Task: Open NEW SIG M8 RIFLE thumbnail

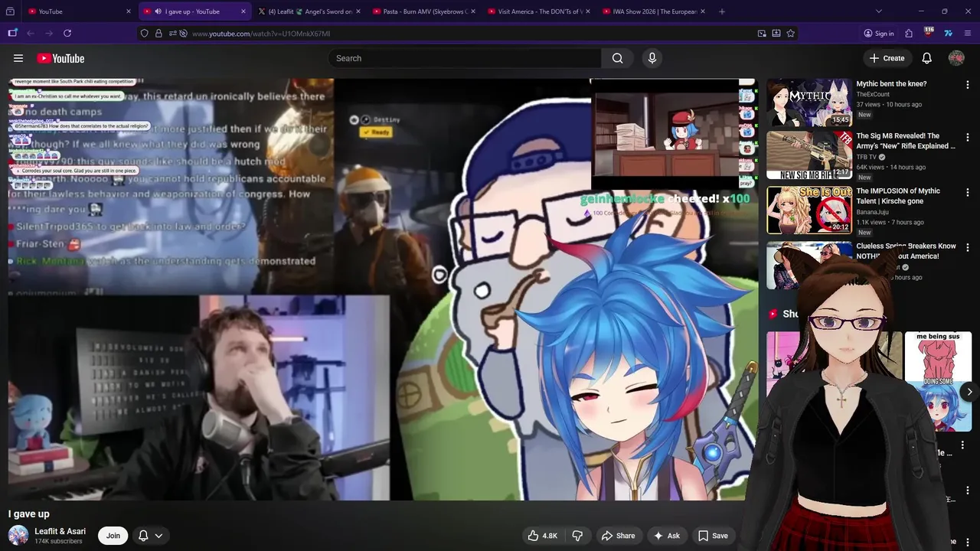Action: coord(809,155)
